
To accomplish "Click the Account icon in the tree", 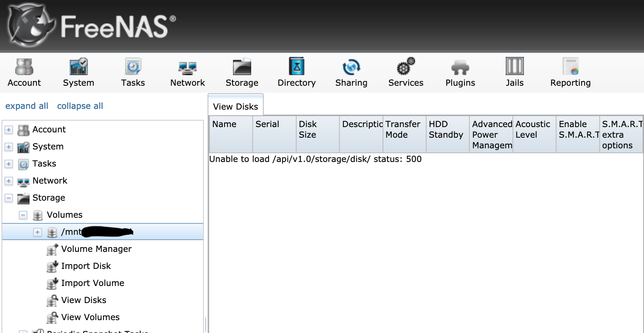I will pos(23,130).
